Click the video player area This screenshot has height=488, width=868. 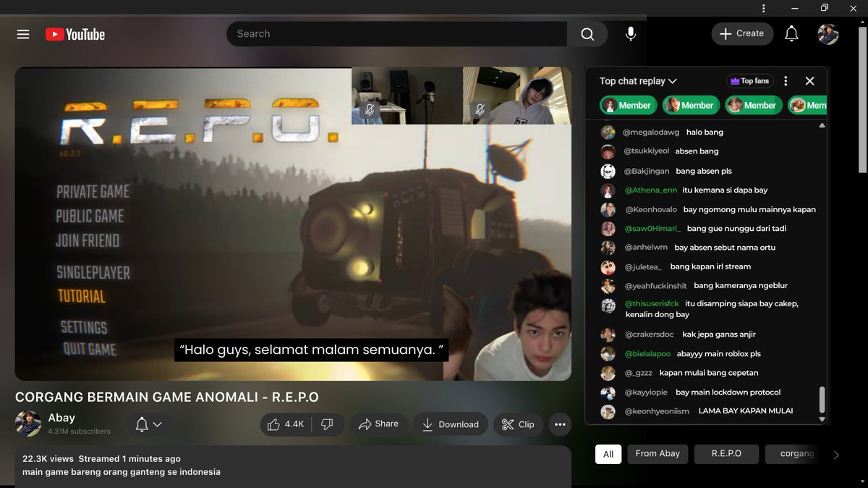[293, 224]
